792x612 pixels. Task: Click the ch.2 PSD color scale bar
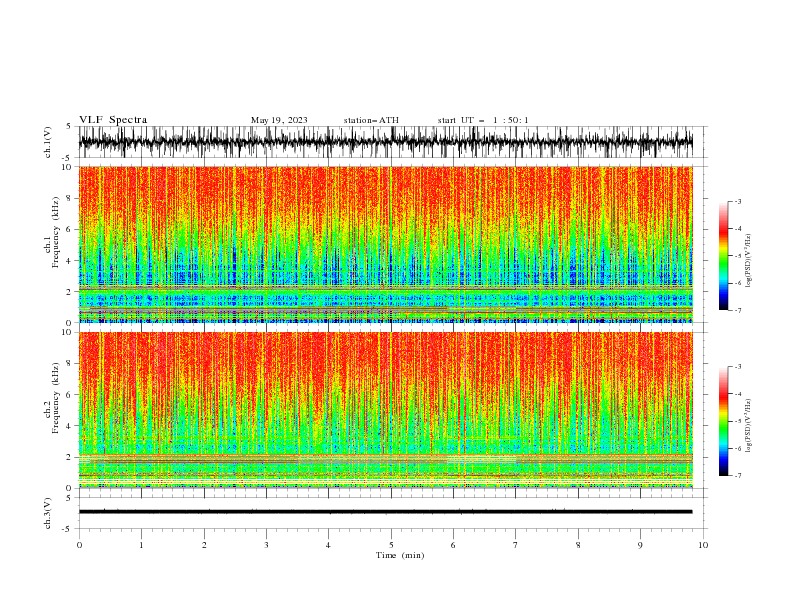723,421
